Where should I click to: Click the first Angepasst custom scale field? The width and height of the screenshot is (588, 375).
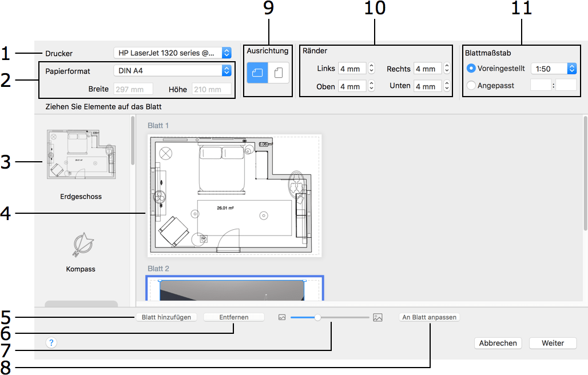541,85
